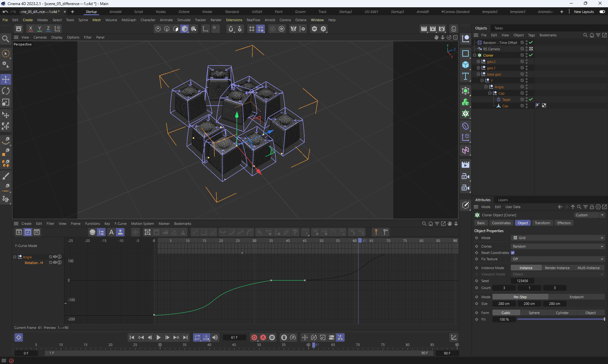The image size is (608, 364).
Task: Click the Text spline tool icon
Action: click(x=465, y=76)
